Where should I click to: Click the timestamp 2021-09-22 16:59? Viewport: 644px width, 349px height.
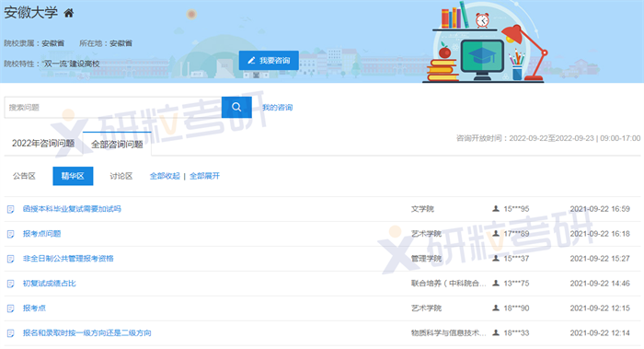click(600, 209)
